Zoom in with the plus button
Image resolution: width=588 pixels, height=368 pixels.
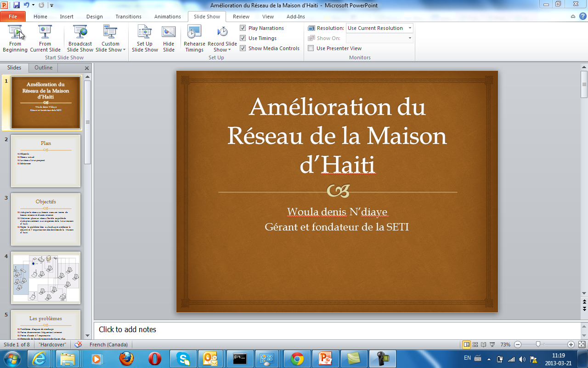point(571,345)
